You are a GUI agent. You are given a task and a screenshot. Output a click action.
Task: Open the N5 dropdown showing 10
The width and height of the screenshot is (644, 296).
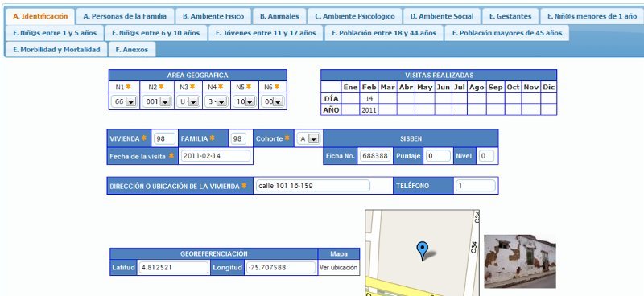(x=245, y=101)
